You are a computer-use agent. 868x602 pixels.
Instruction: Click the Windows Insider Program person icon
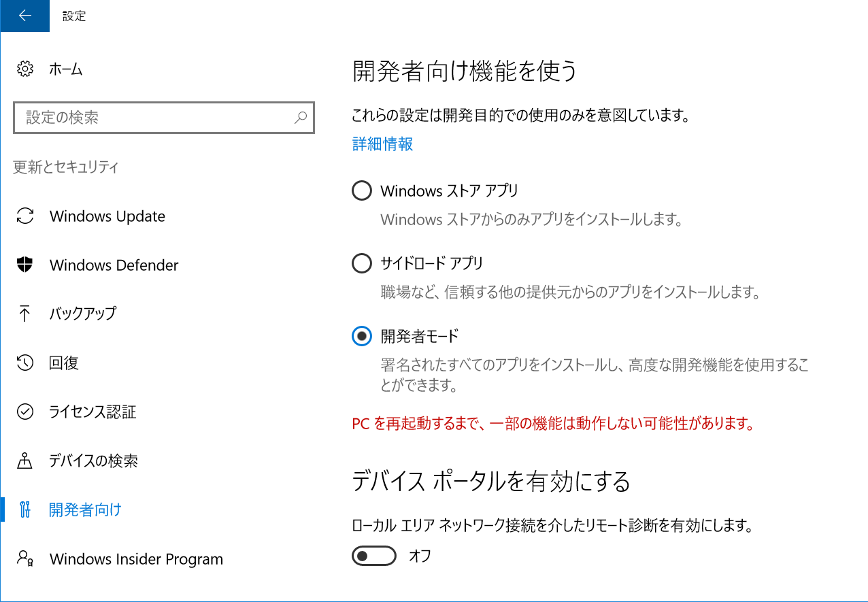point(25,558)
